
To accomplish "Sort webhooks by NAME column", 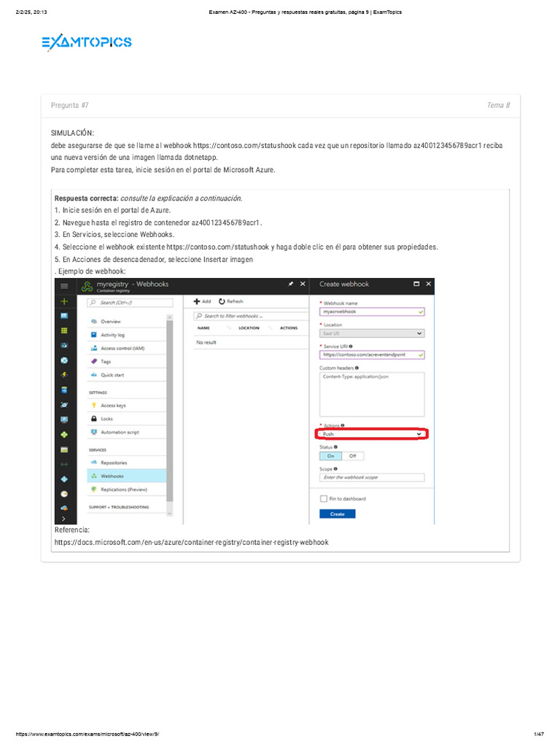I will click(203, 328).
